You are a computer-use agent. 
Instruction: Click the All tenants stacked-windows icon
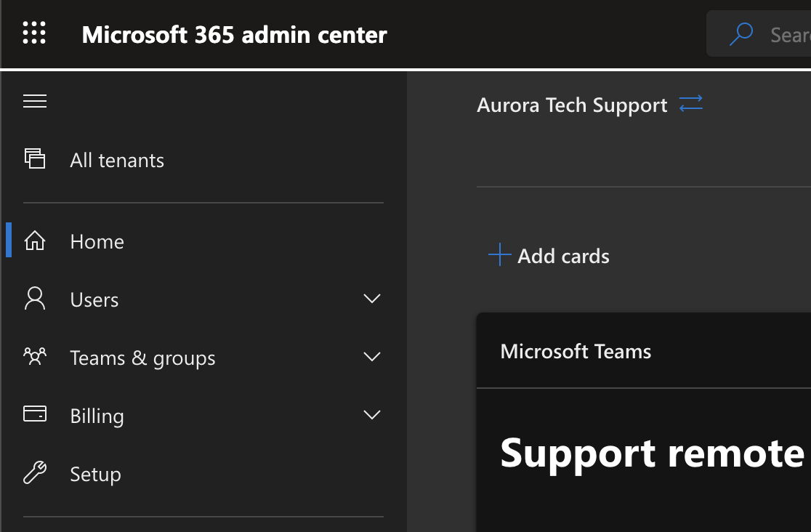click(35, 158)
